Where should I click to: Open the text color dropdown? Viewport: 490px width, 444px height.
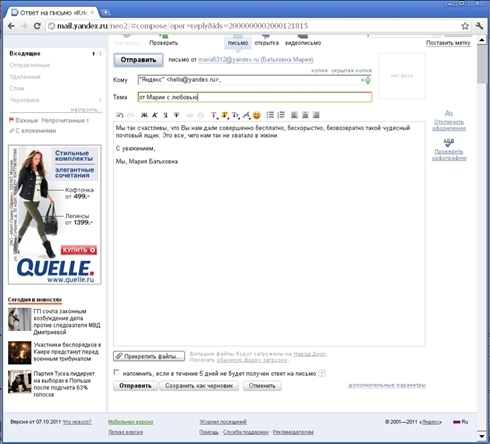(214, 115)
